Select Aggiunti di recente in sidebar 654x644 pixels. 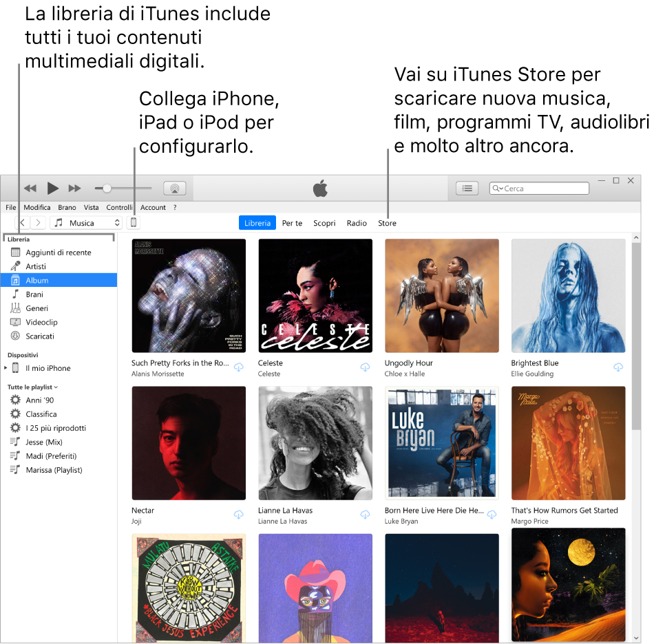(59, 253)
